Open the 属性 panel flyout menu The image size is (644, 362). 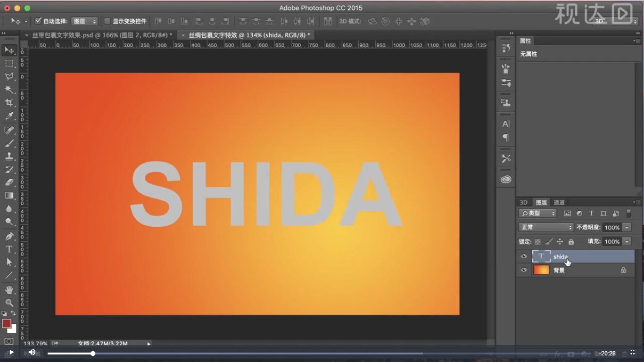(x=636, y=41)
